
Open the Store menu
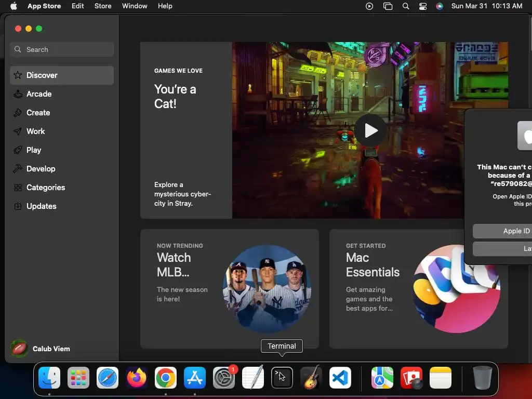click(103, 6)
